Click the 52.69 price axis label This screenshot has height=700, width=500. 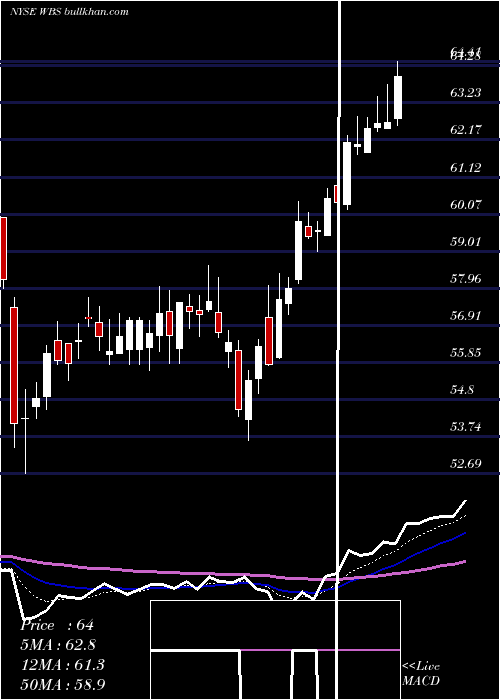tap(466, 463)
